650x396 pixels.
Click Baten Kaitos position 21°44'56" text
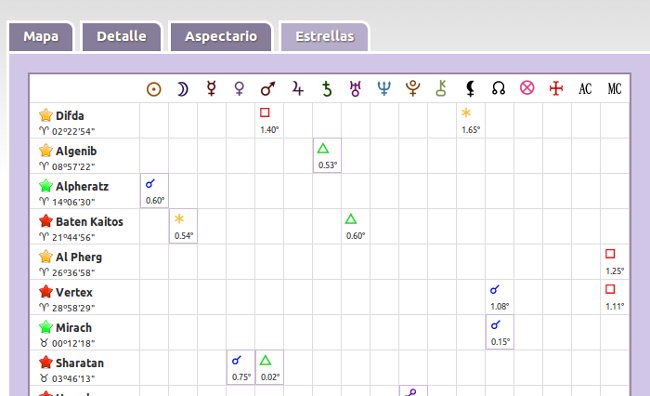[73, 237]
